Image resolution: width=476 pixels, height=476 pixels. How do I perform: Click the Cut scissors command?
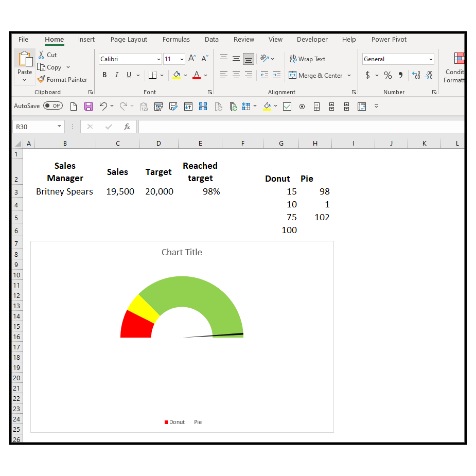coord(48,55)
